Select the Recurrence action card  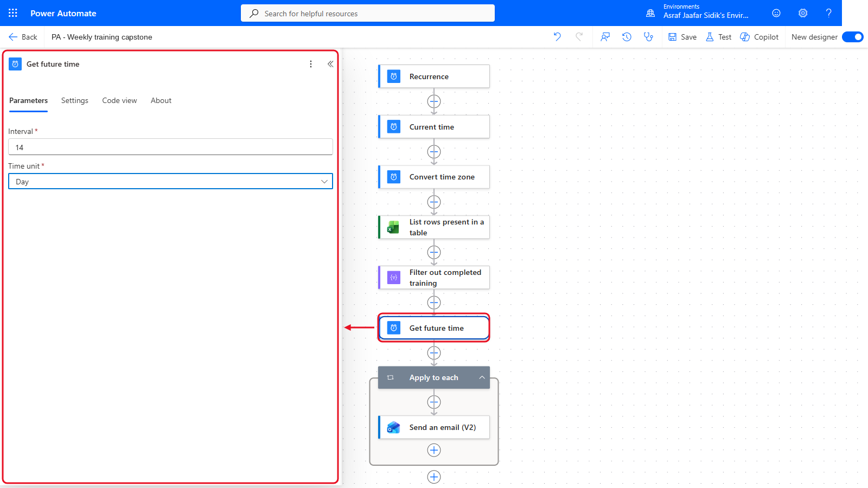coord(434,76)
